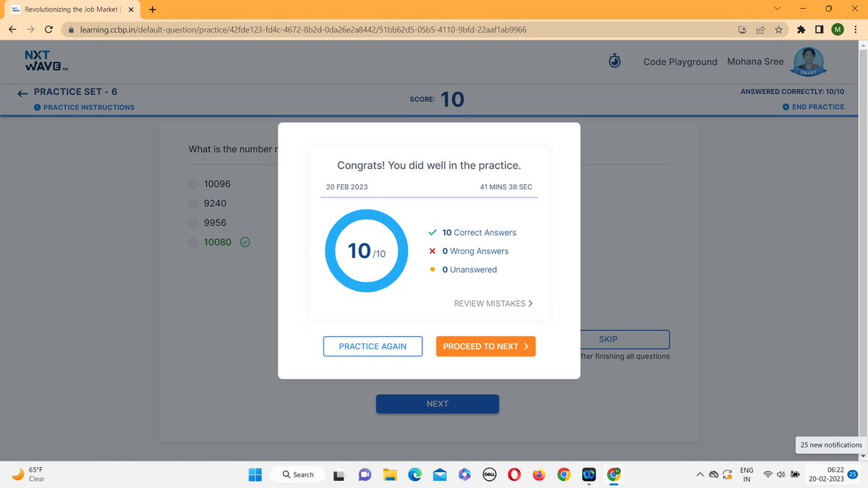Click "20 FEB 2023" date in dialog

click(x=347, y=187)
